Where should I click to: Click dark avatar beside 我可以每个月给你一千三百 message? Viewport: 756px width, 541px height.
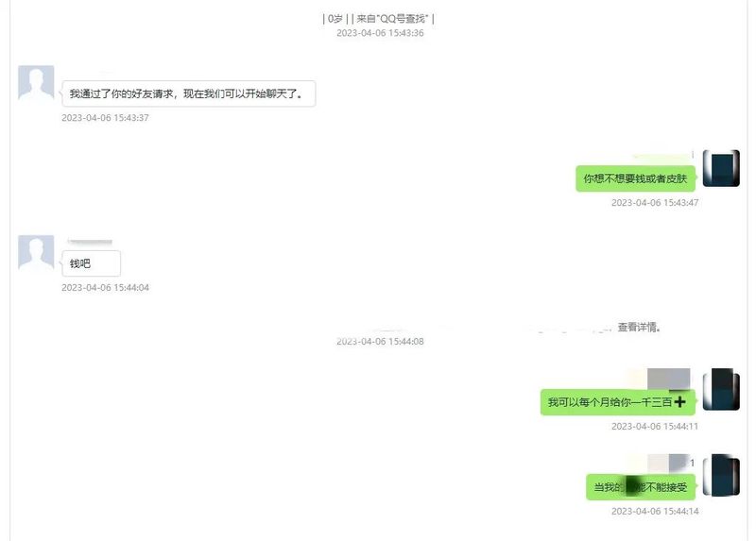tap(721, 389)
